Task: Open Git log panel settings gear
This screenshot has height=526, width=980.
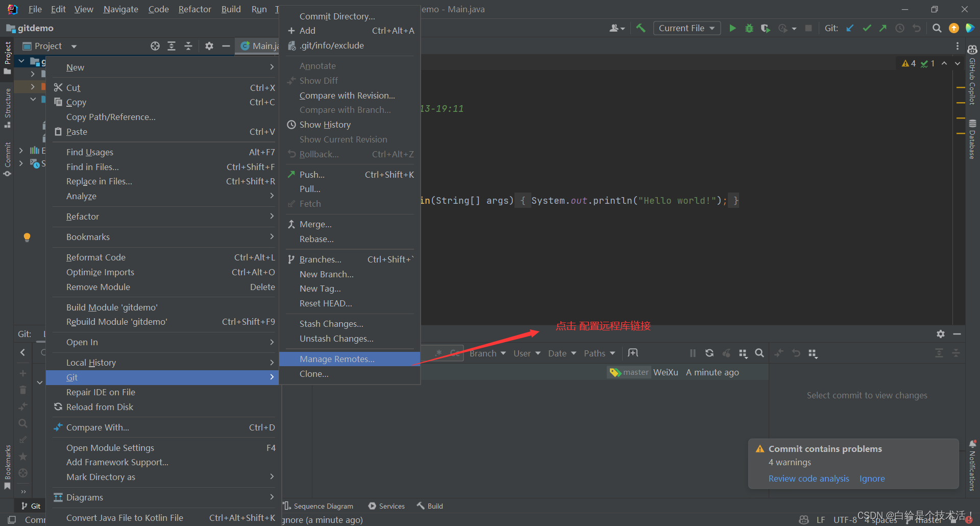Action: (941, 333)
